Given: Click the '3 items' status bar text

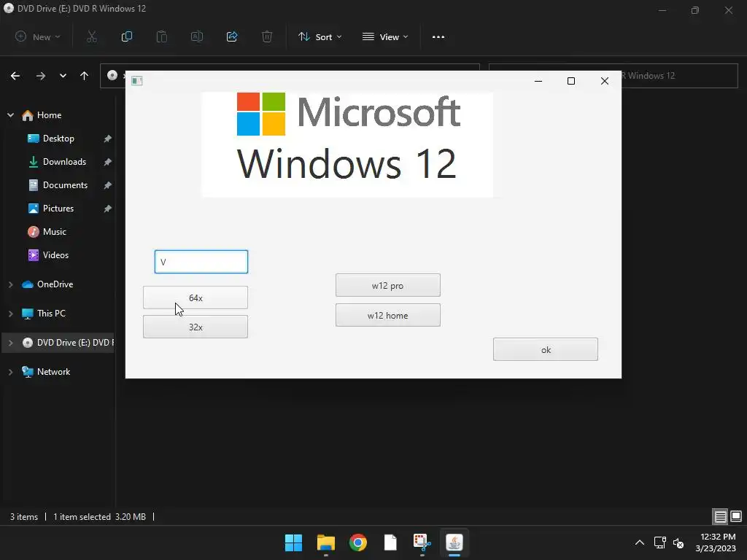Looking at the screenshot, I should (x=24, y=517).
